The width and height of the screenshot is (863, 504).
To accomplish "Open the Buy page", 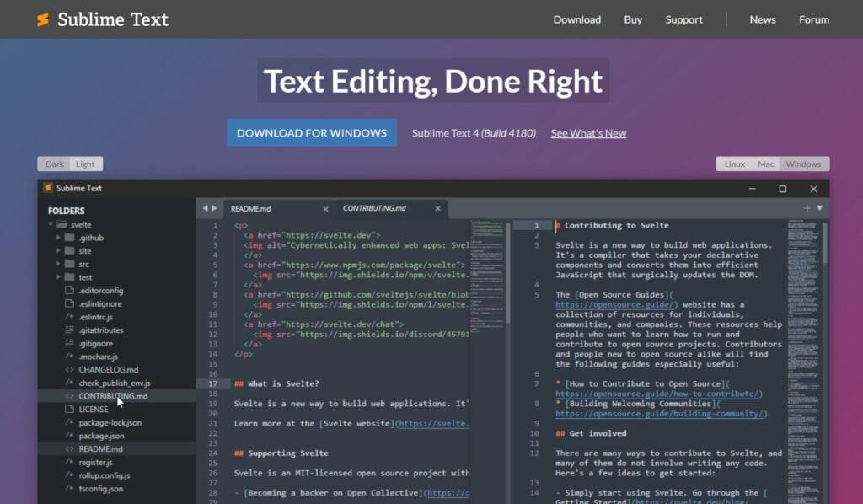I will tap(633, 20).
